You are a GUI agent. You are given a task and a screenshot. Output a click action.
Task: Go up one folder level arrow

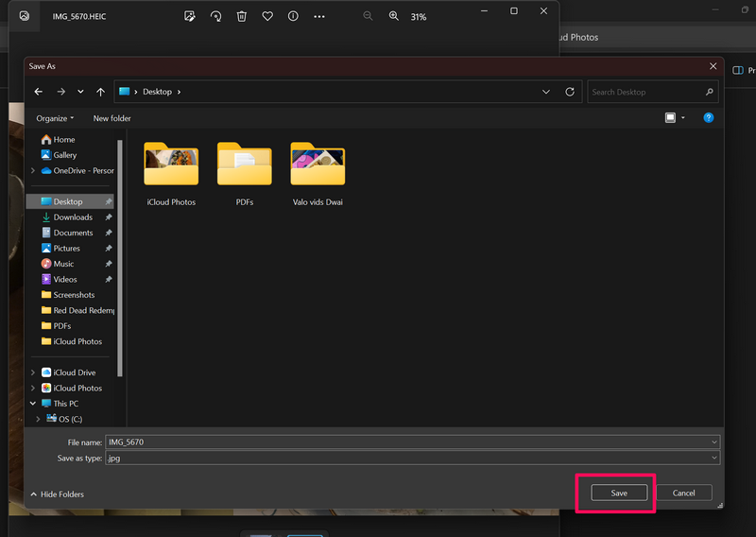coord(100,92)
